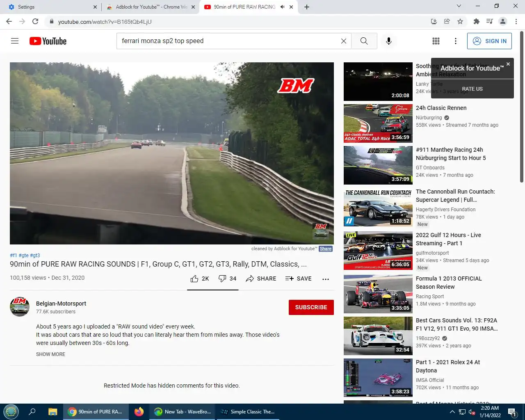Start voice search with the microphone icon
The width and height of the screenshot is (525, 420).
[x=389, y=41]
